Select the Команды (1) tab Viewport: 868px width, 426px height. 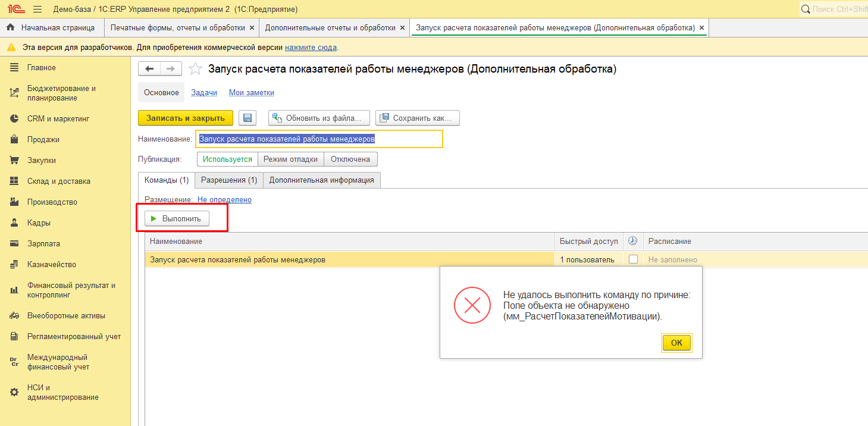click(167, 180)
